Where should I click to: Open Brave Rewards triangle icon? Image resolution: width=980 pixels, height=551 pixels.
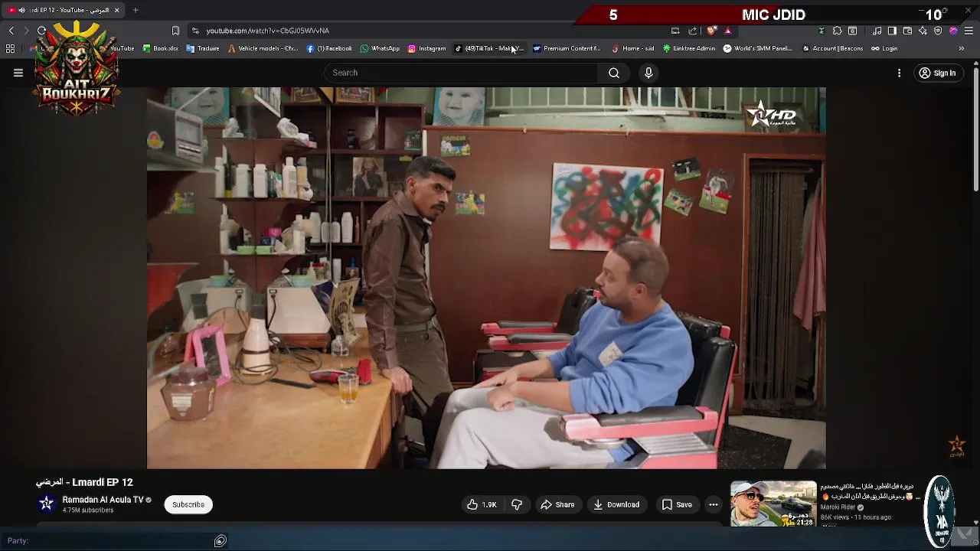point(727,31)
